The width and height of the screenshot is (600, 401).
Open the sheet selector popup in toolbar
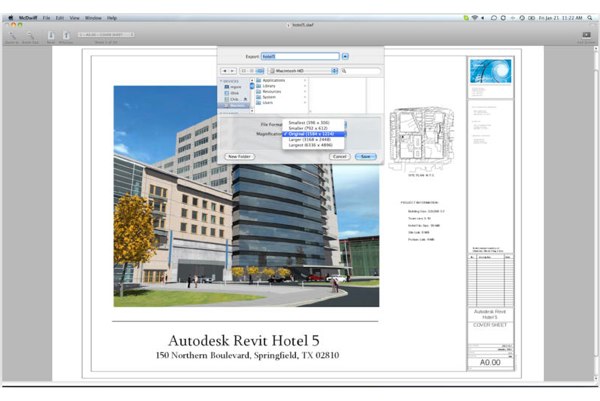pyautogui.click(x=106, y=35)
